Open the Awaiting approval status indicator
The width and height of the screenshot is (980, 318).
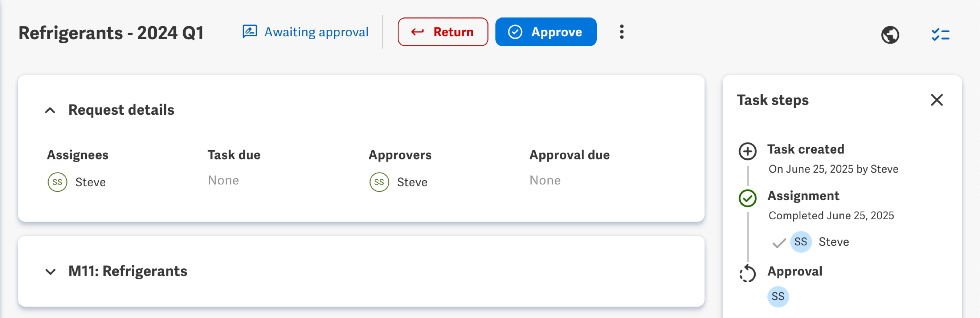(x=305, y=32)
